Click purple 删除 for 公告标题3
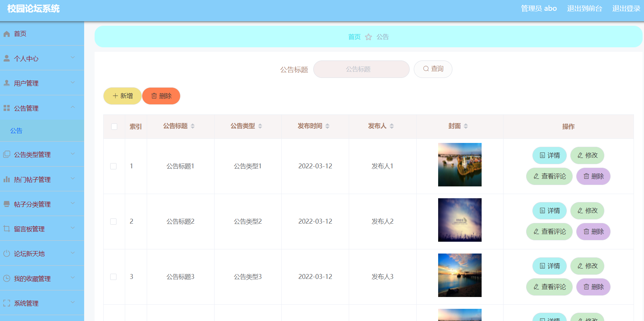This screenshot has width=644, height=321. (x=593, y=287)
